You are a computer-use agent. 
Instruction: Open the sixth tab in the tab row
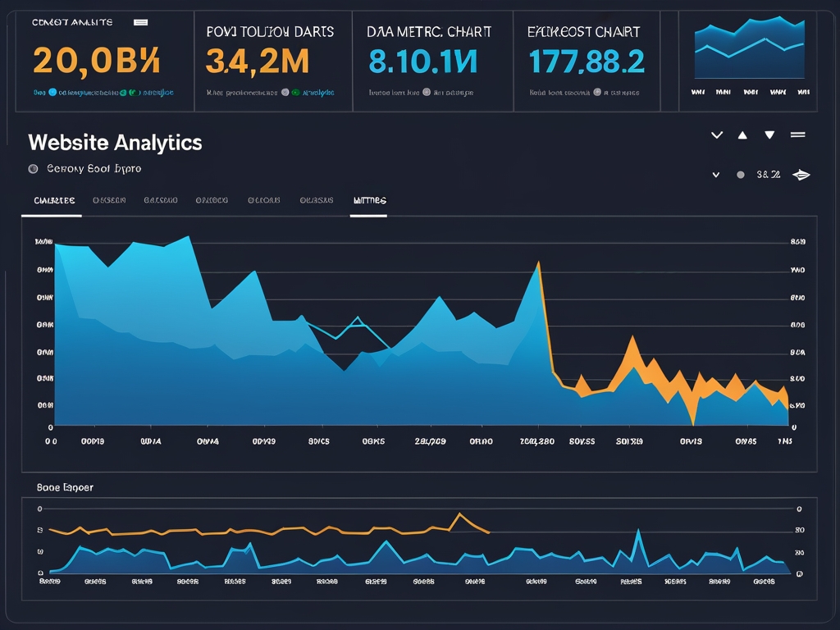317,200
